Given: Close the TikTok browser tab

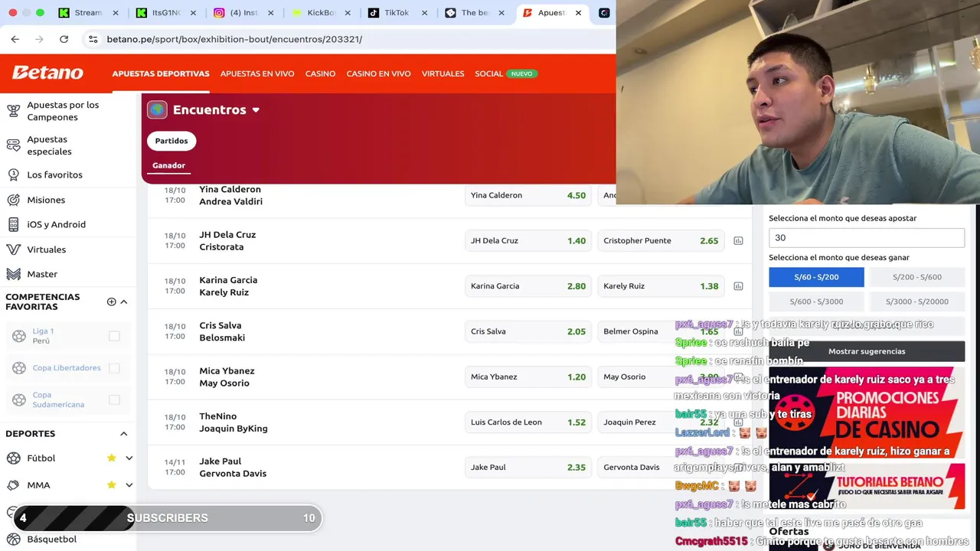Looking at the screenshot, I should coord(424,13).
